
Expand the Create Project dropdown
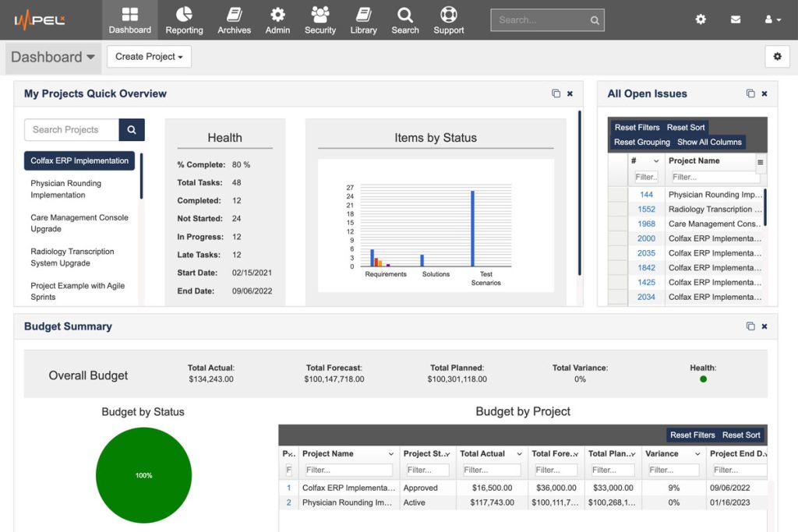pyautogui.click(x=149, y=57)
